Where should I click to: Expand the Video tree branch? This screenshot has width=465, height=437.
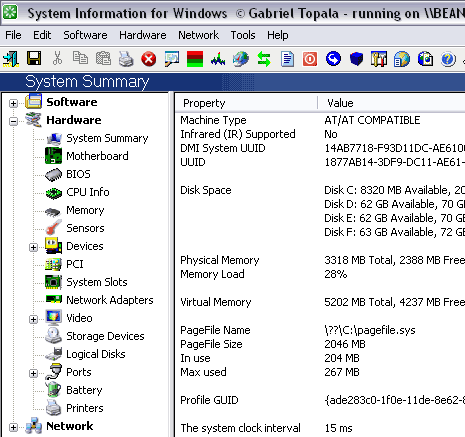point(33,319)
